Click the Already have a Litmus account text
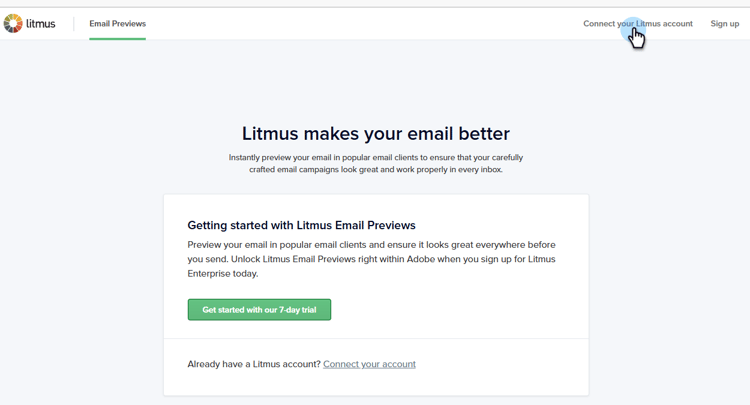The height and width of the screenshot is (405, 750). tap(254, 364)
